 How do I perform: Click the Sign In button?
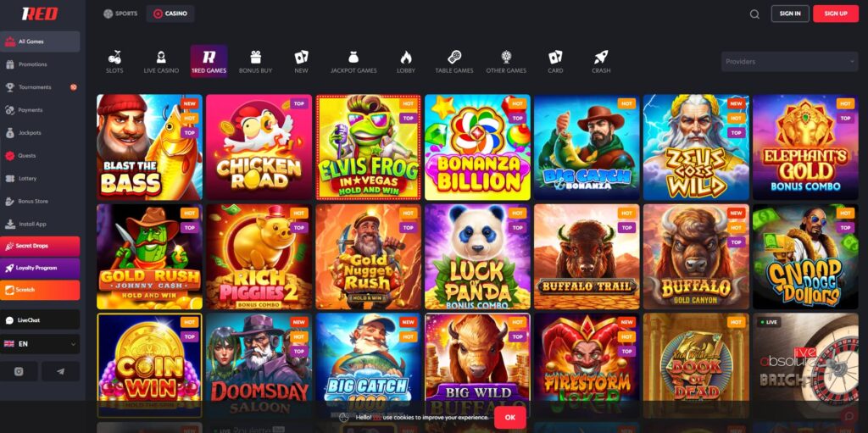point(790,14)
